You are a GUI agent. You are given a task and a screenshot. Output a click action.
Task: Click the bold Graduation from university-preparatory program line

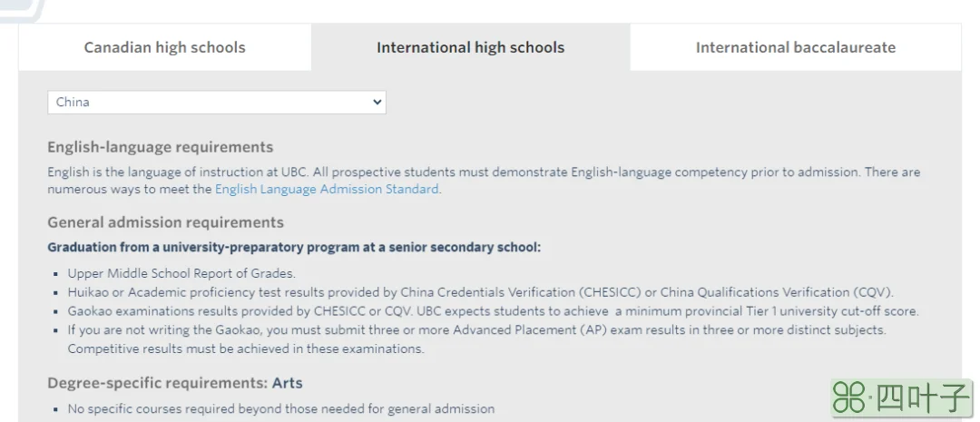[x=294, y=248]
